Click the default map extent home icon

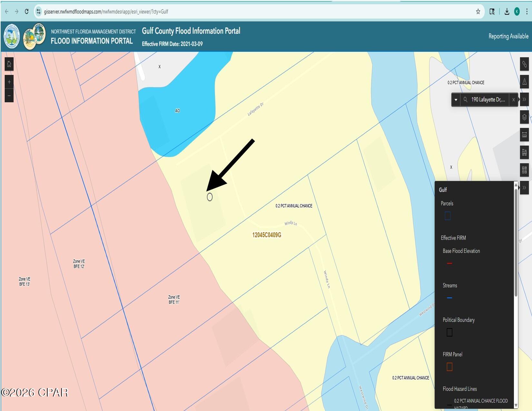(x=9, y=64)
